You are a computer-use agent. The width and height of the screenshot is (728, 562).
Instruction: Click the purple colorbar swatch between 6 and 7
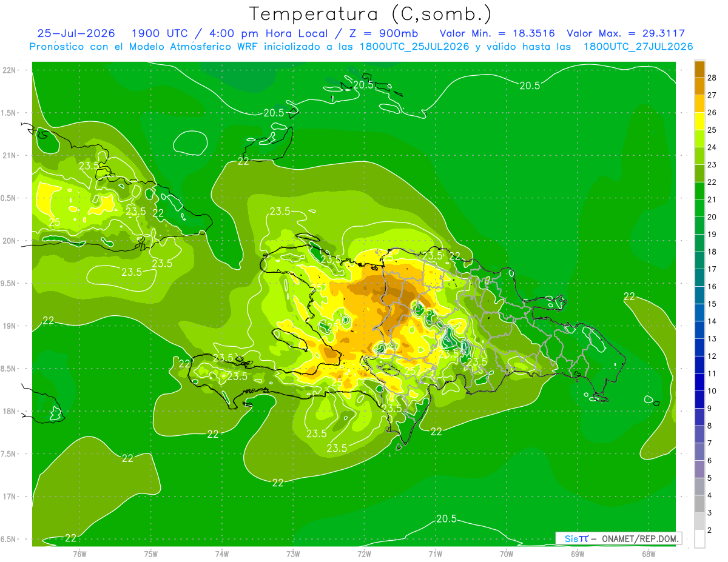(x=699, y=452)
